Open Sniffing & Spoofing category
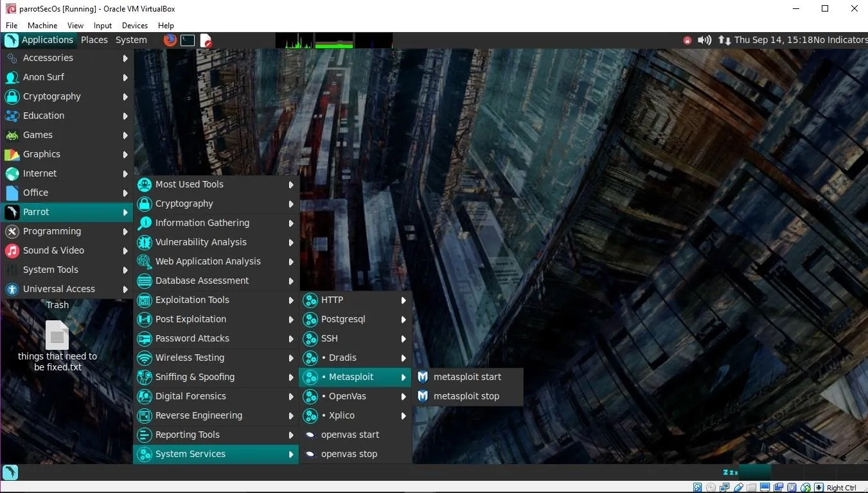The image size is (868, 493). tap(216, 377)
